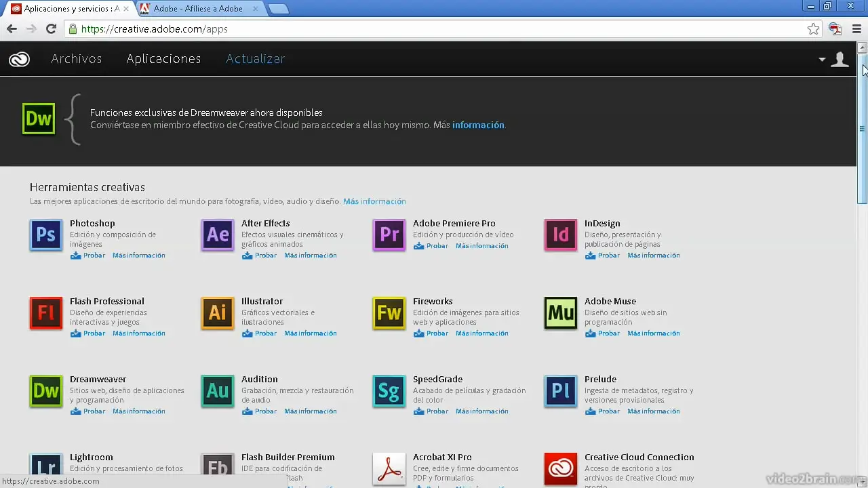The width and height of the screenshot is (868, 488).
Task: Click Más información for Audition
Action: click(x=311, y=411)
